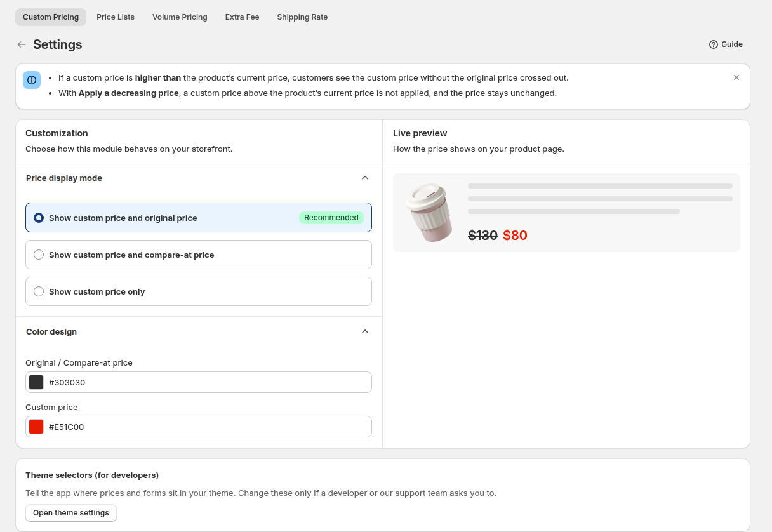Select Show custom price and original price
Screen dimensions: 772x532
coord(199,218)
